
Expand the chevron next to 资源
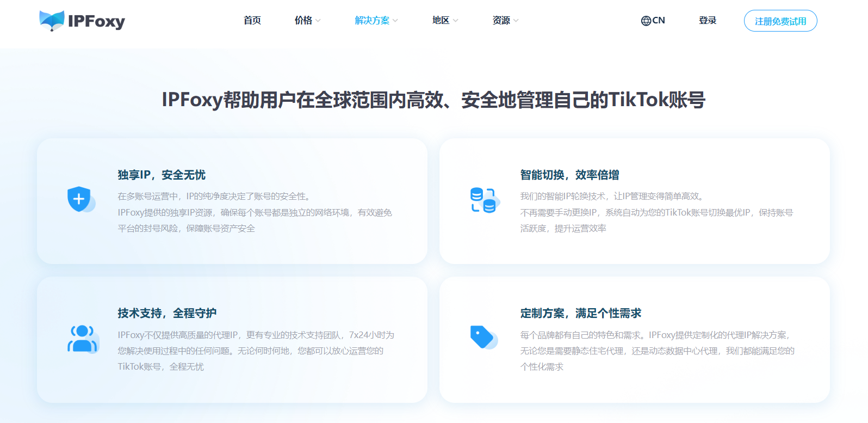click(516, 21)
